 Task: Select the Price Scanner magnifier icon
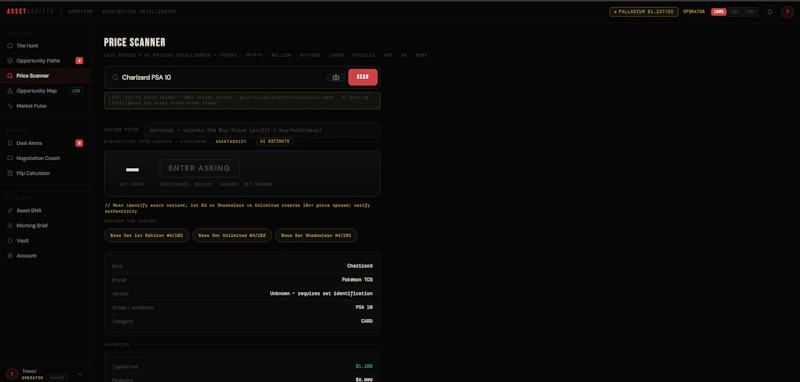[10, 76]
